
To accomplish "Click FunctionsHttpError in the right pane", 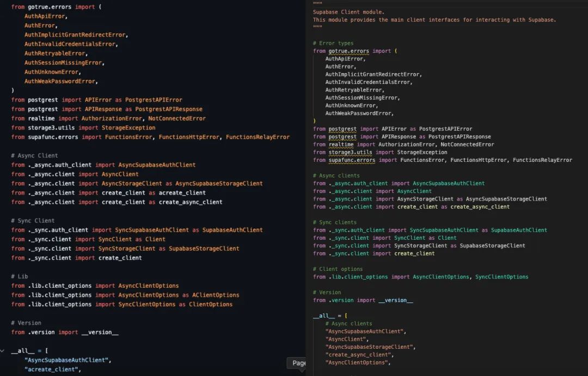I will [x=478, y=160].
